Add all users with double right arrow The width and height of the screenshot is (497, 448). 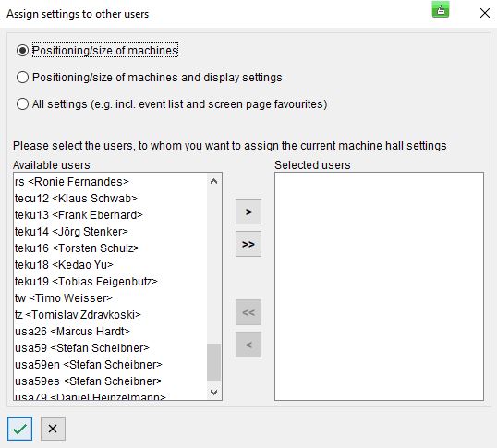coord(248,244)
